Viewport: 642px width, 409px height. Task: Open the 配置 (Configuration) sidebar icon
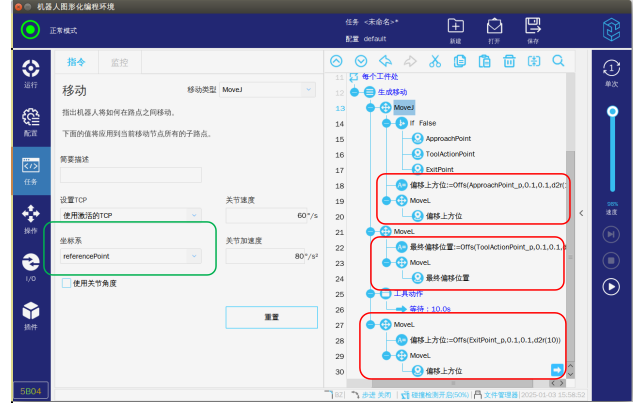coord(30,122)
